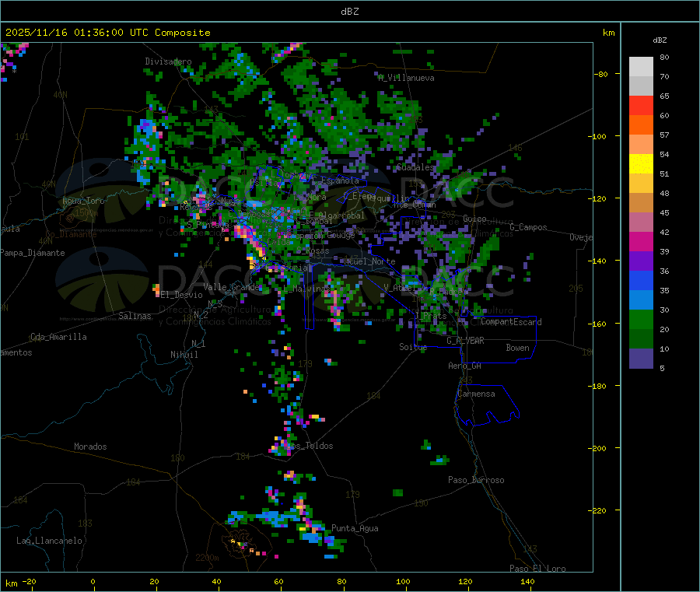Click the 100 km horizontal axis tick
The height and width of the screenshot is (592, 700).
[403, 581]
